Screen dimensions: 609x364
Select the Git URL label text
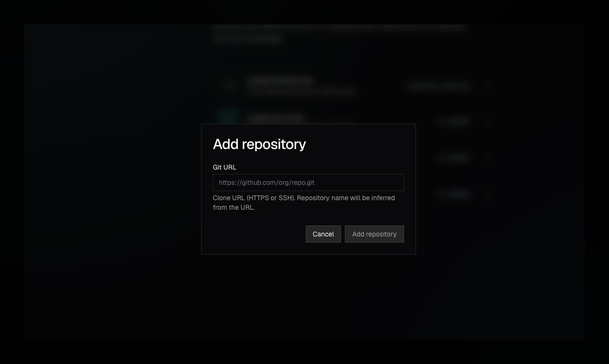tap(224, 167)
